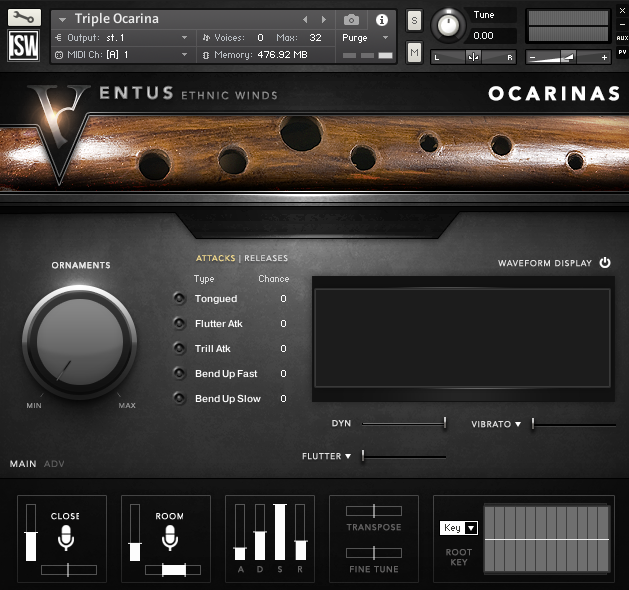Image resolution: width=629 pixels, height=590 pixels.
Task: Click the output volume slider
Action: point(568,57)
